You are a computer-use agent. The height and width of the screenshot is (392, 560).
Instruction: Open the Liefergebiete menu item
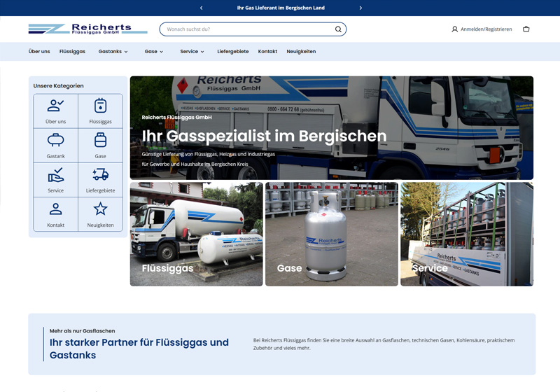(232, 52)
